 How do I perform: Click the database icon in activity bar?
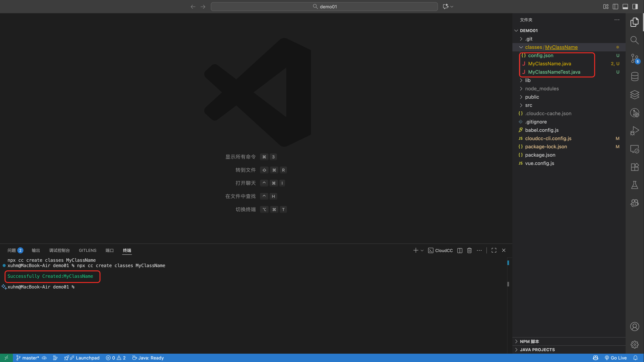point(634,77)
